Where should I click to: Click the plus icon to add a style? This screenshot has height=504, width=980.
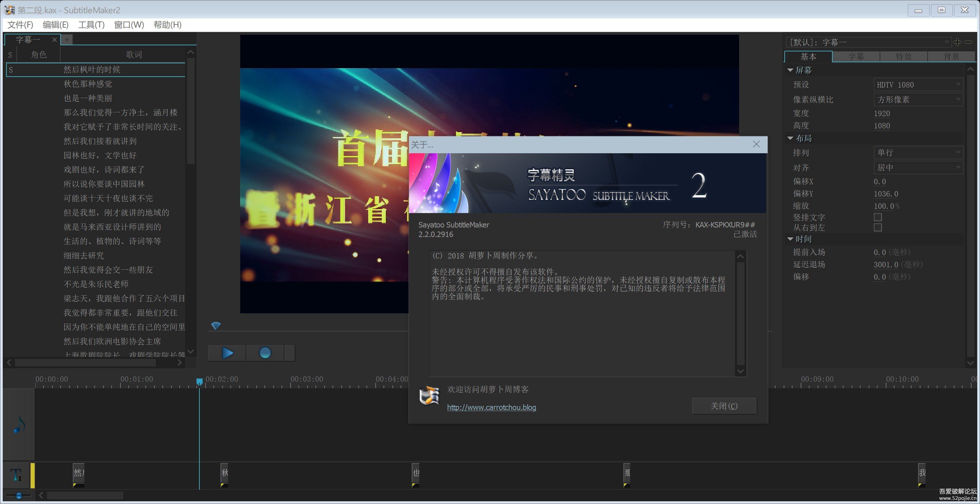click(x=958, y=42)
